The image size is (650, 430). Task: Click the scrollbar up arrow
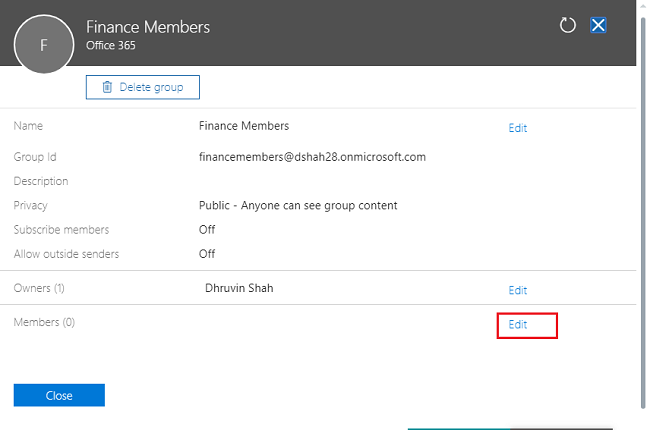643,7
